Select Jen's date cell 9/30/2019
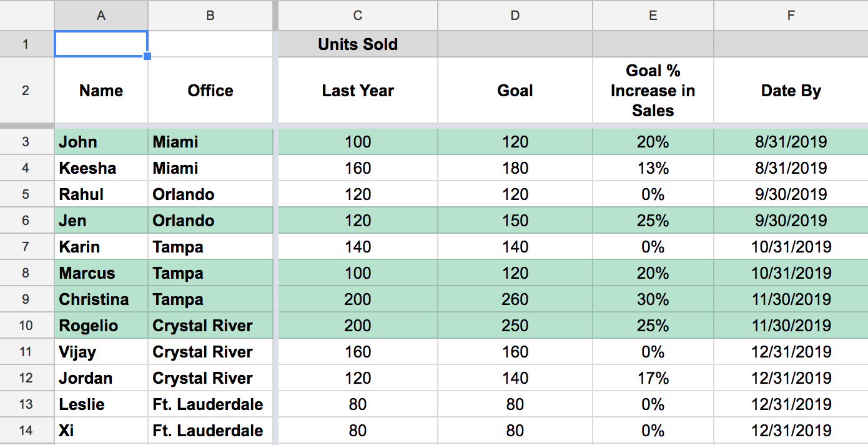 [x=790, y=220]
